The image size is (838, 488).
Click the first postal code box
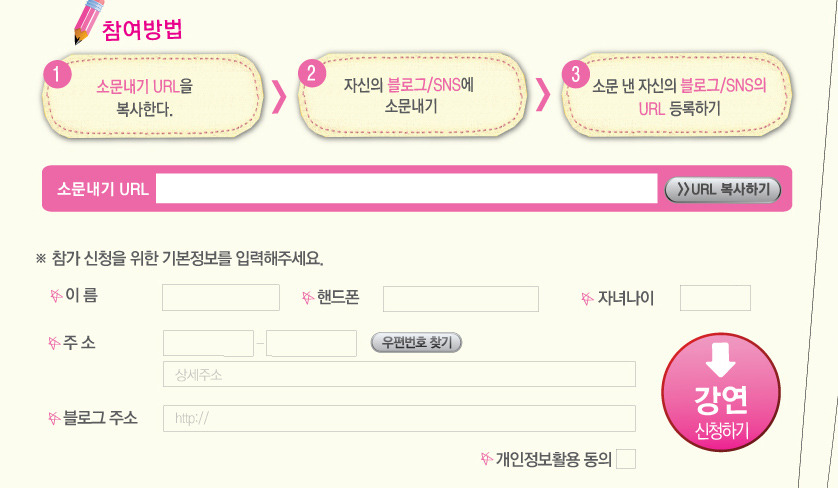pos(208,343)
